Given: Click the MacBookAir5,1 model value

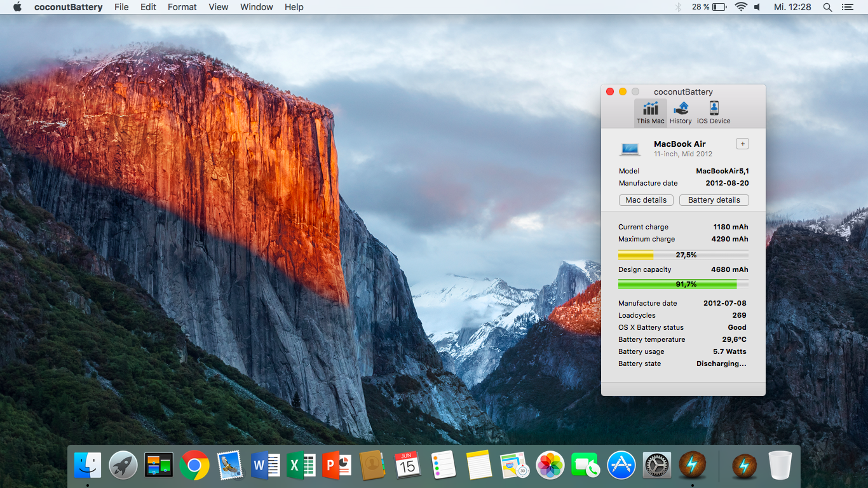Looking at the screenshot, I should click(722, 171).
